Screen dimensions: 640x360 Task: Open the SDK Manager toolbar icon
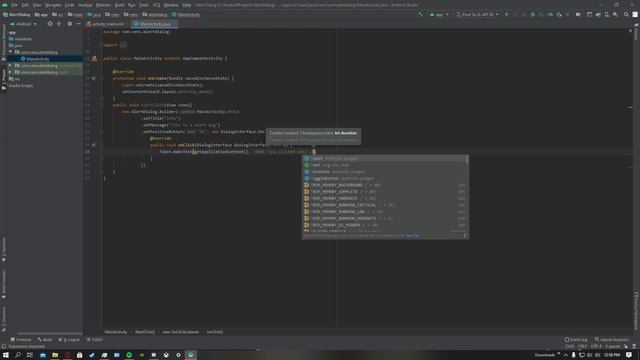(x=615, y=14)
